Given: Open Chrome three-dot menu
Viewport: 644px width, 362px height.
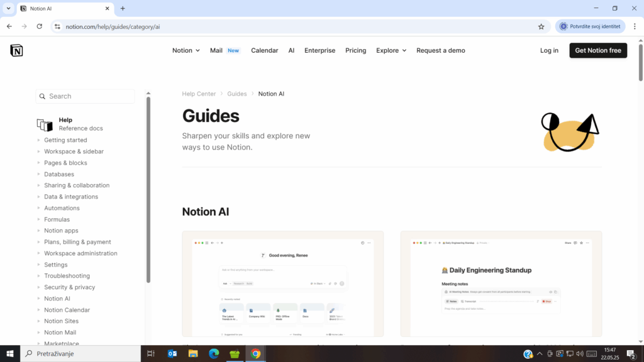Looking at the screenshot, I should point(635,26).
